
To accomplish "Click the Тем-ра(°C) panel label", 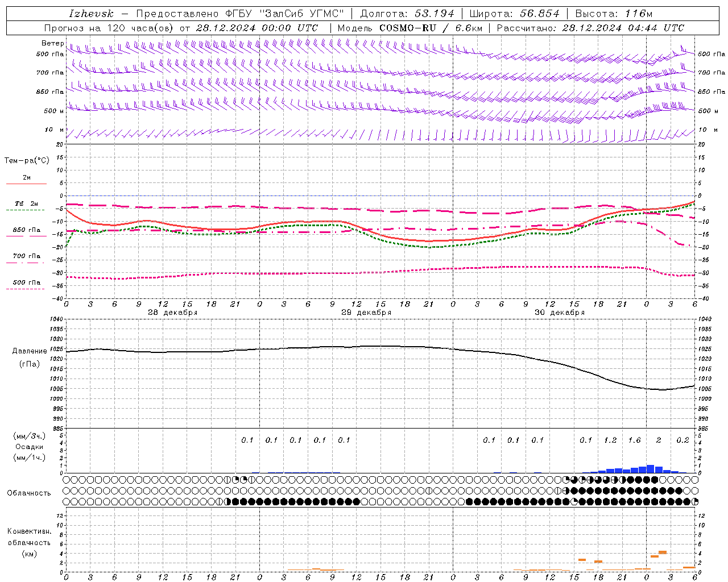I will [x=27, y=161].
